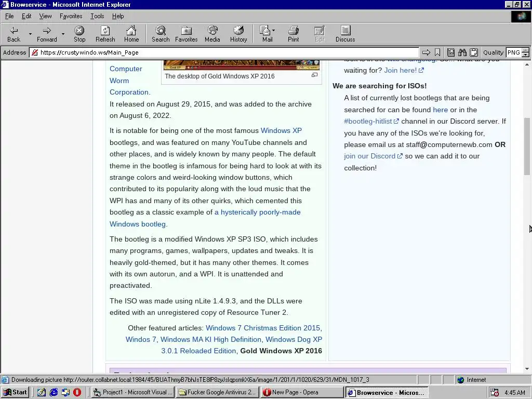Click the system tray scheduler icon

495,393
